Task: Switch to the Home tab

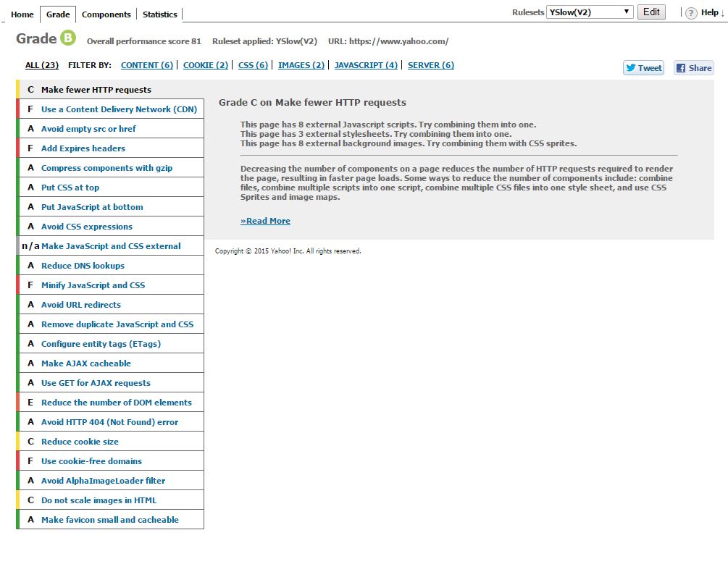Action: (x=22, y=14)
